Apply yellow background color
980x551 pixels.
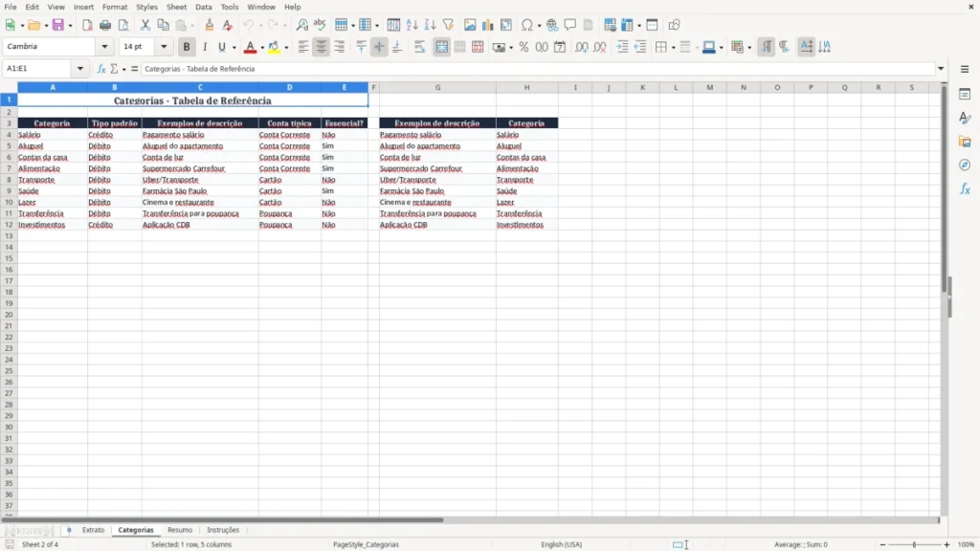pyautogui.click(x=274, y=47)
